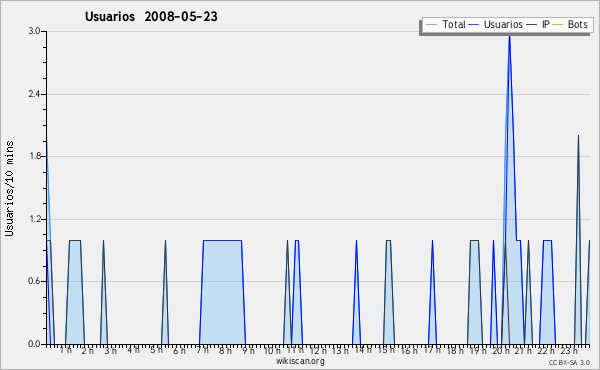Click the CC BY-SA 3.0 license text
Screen dimensions: 600x370
click(569, 362)
